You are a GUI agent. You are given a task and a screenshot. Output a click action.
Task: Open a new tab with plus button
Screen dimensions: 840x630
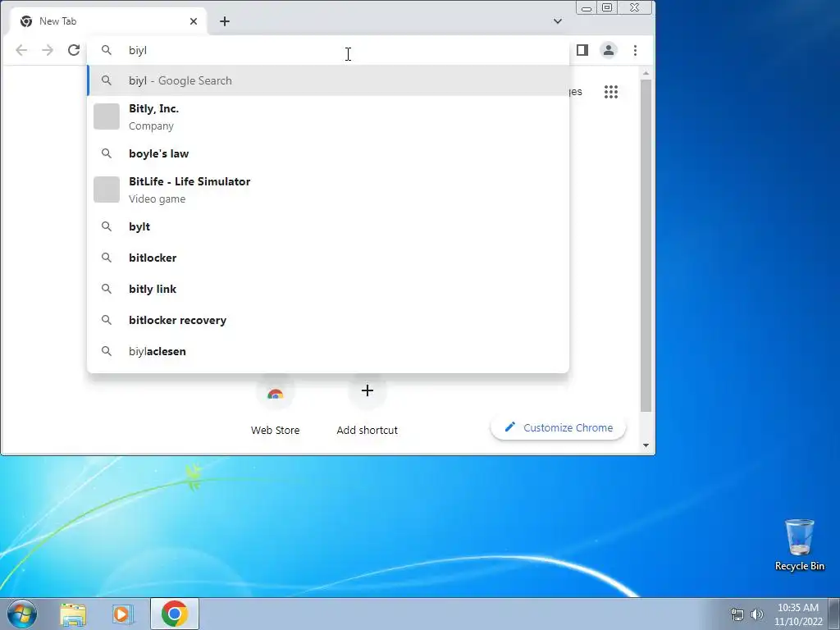click(x=225, y=21)
